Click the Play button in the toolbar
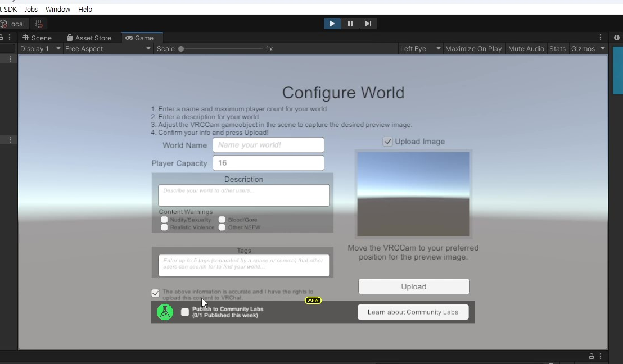 (x=332, y=24)
